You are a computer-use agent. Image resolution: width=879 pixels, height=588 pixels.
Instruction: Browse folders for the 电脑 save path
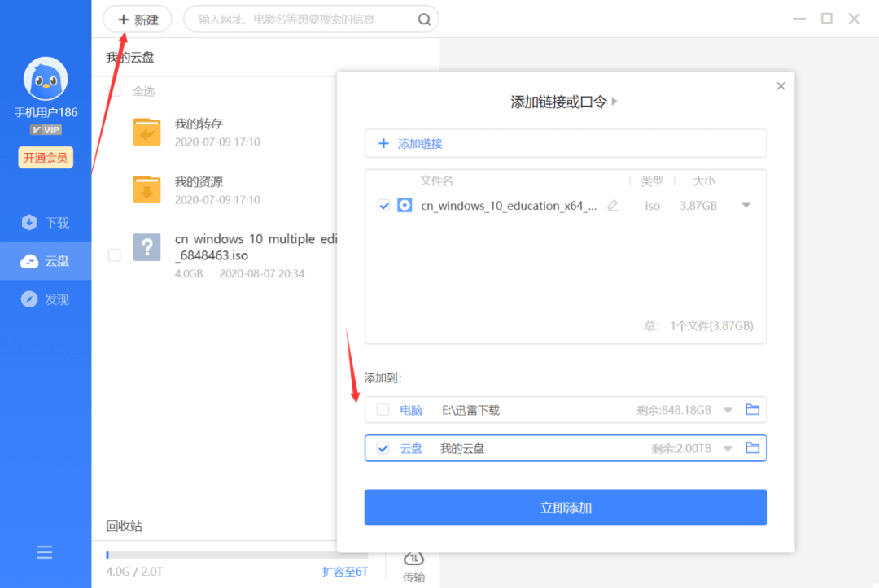click(752, 409)
